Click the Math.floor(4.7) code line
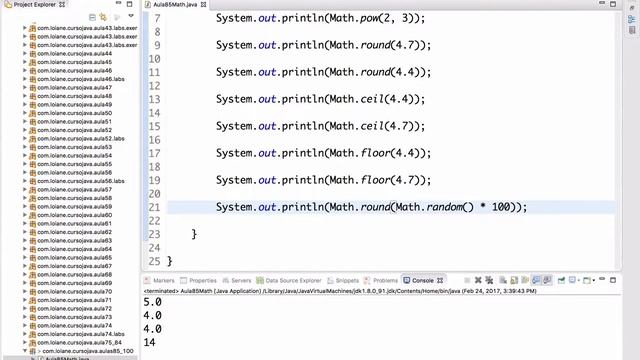This screenshot has width=640, height=360. coord(323,180)
